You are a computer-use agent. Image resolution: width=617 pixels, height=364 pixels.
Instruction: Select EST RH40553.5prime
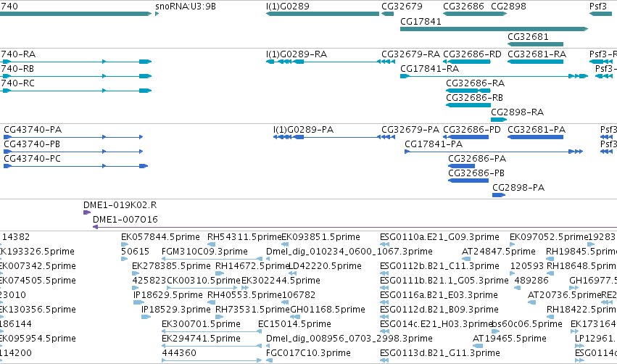[211, 302]
